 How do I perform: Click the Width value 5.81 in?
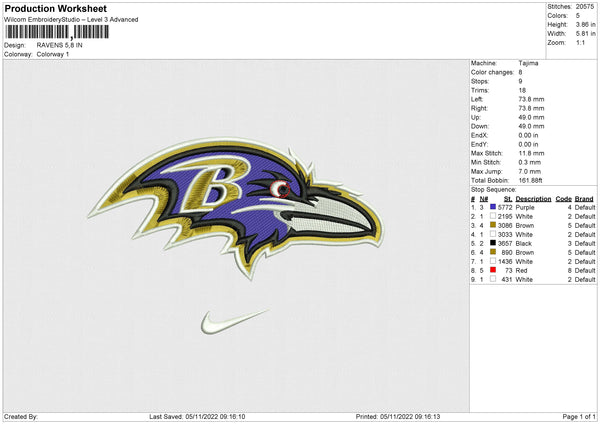tap(585, 34)
